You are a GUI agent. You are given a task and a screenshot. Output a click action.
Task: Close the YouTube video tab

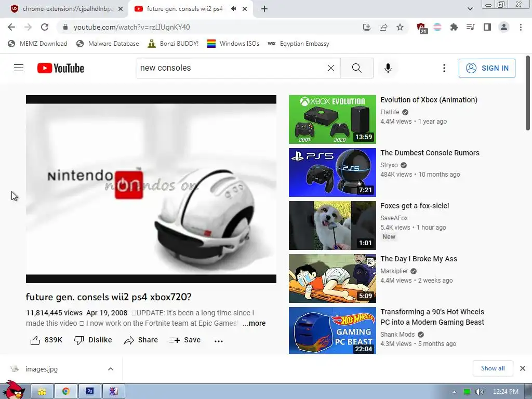pos(245,9)
